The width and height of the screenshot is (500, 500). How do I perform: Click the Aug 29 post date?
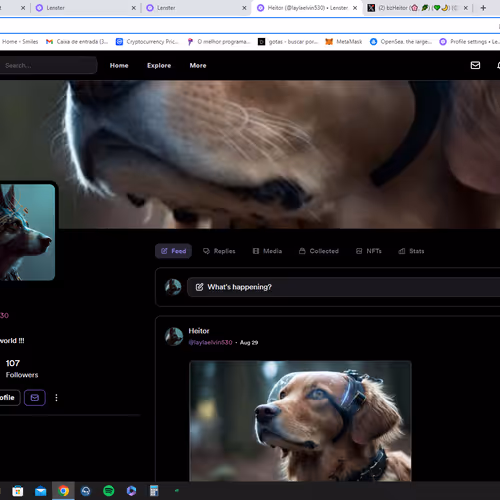click(249, 343)
